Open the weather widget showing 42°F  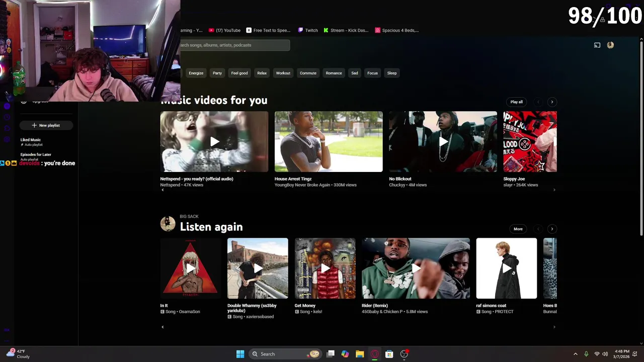(x=18, y=354)
